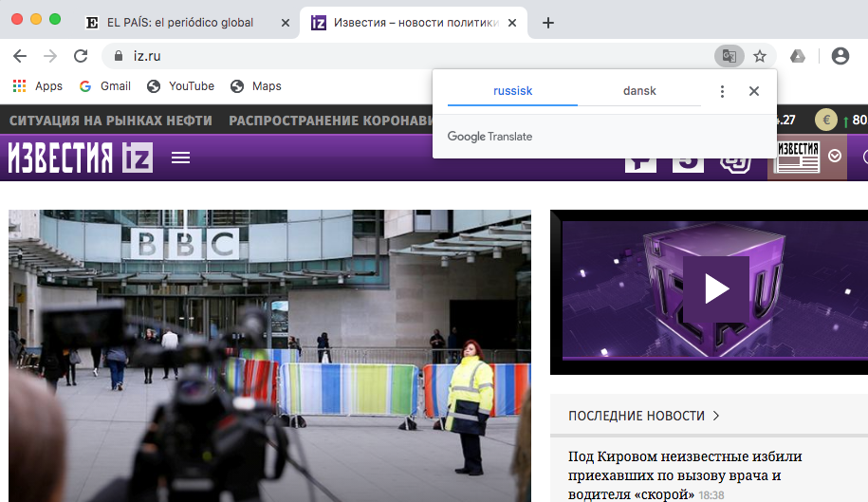Screen dimensions: 868x502
Task: Open Последние новости section
Action: (x=636, y=416)
